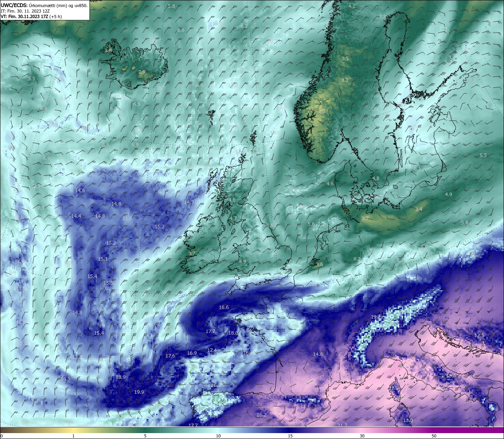Click the 30 tick label on the color scale
Screen dimensions: 504x439
point(362,436)
